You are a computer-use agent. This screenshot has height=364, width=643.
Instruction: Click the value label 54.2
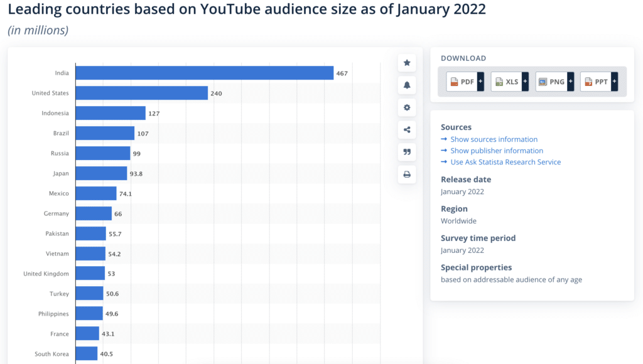coord(114,254)
